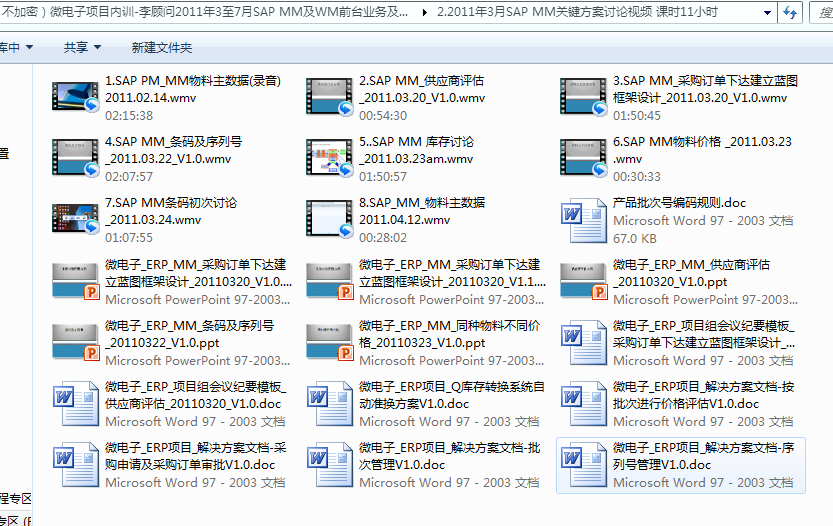Viewport: 833px width, 526px height.
Task: Select file name 微电子_ERP_MM_同种物料不同价格_20110323_V1.0.ppt
Action: tap(449, 334)
